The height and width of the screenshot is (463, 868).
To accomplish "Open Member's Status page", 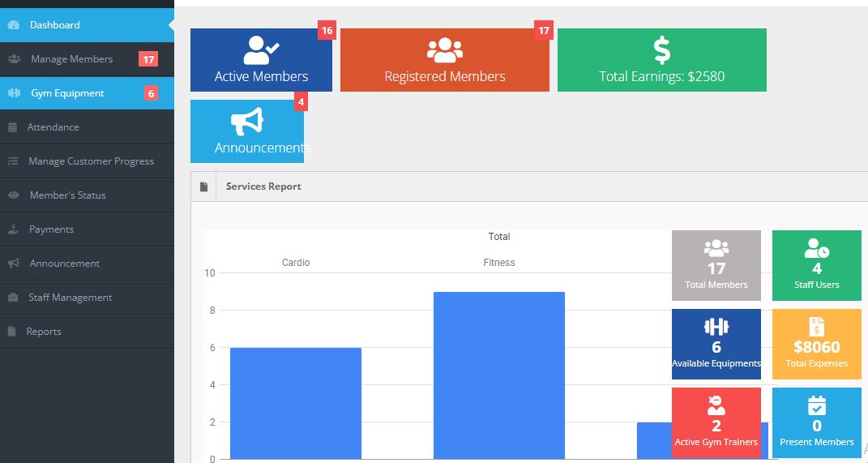I will coord(87,195).
